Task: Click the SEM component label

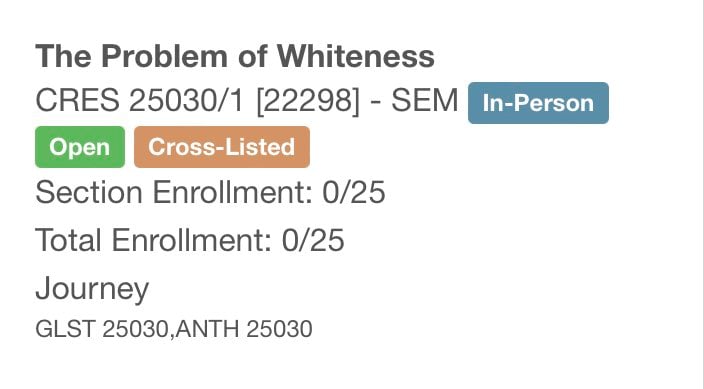Action: tap(425, 100)
